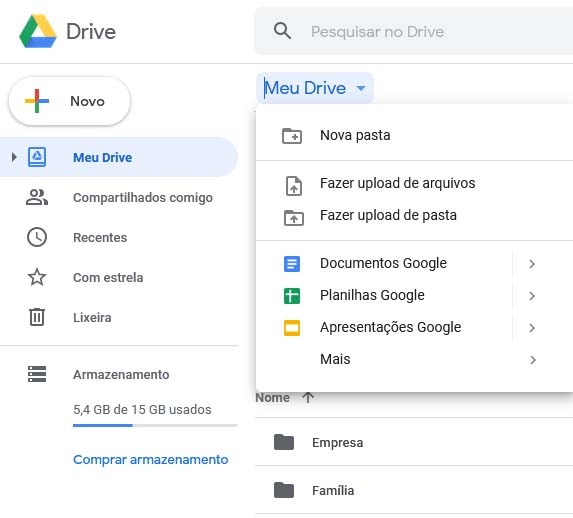Expand the Mais submenu chevron
The height and width of the screenshot is (518, 573).
click(x=532, y=360)
